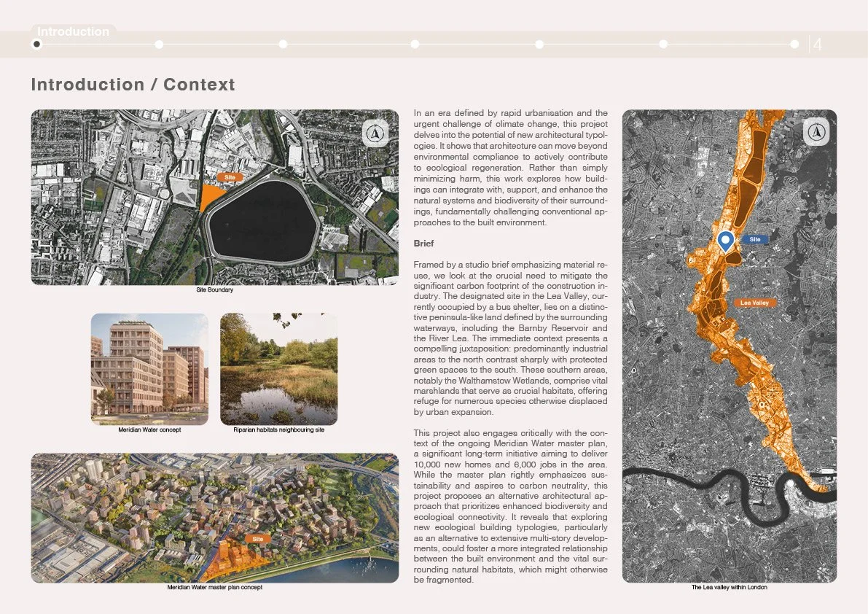868x614 pixels.
Task: Click page number 4 in header
Action: pos(817,44)
